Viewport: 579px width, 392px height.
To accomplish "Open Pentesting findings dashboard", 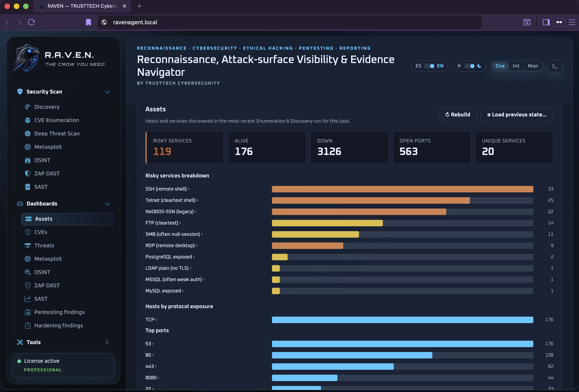I will [x=68, y=312].
